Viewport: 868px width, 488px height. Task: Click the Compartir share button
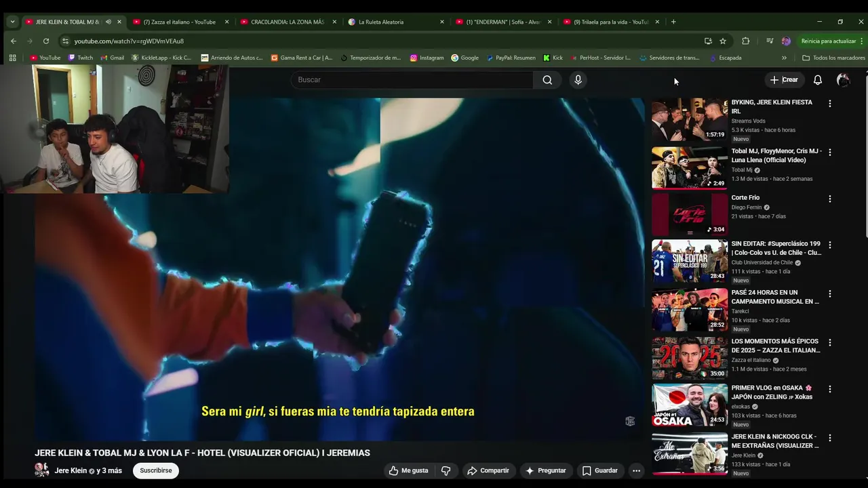tap(488, 470)
